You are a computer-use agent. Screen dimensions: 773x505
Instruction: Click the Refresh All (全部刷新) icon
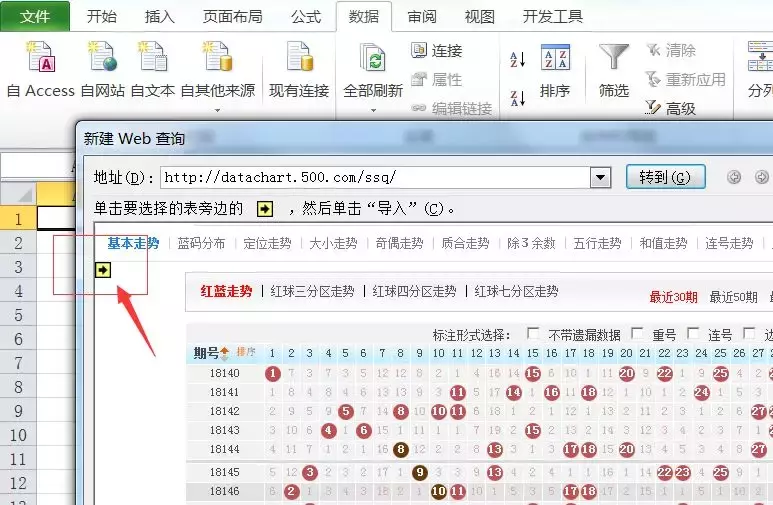tap(373, 58)
